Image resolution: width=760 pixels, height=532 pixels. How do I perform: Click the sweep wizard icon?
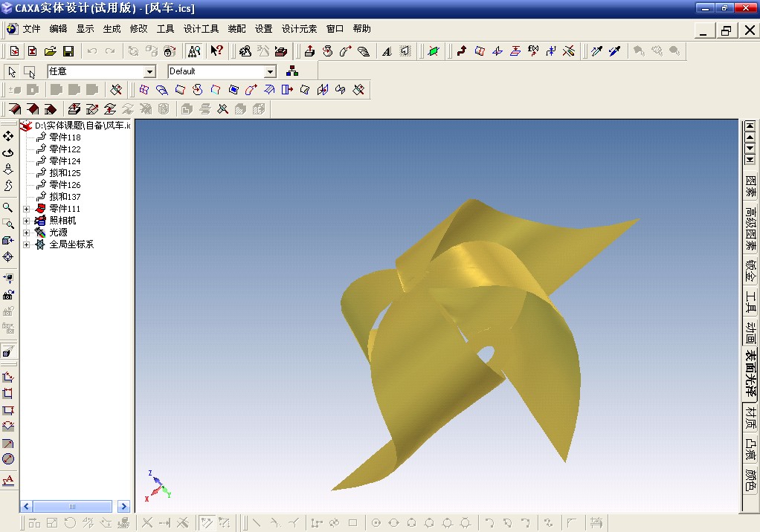click(x=346, y=51)
